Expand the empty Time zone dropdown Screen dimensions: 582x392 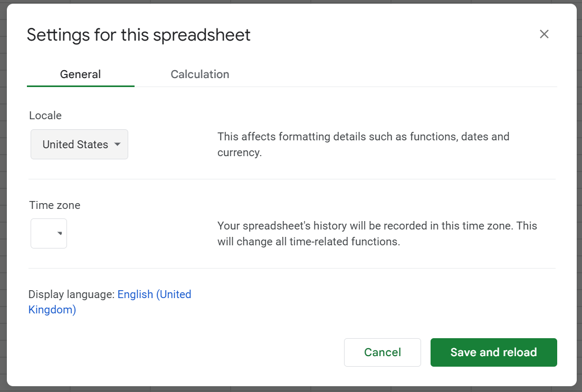tap(49, 233)
